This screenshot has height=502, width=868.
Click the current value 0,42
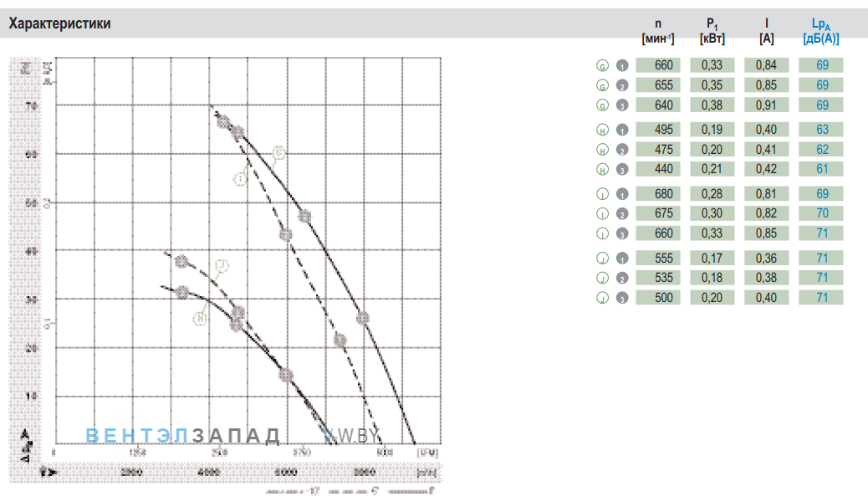pos(766,169)
